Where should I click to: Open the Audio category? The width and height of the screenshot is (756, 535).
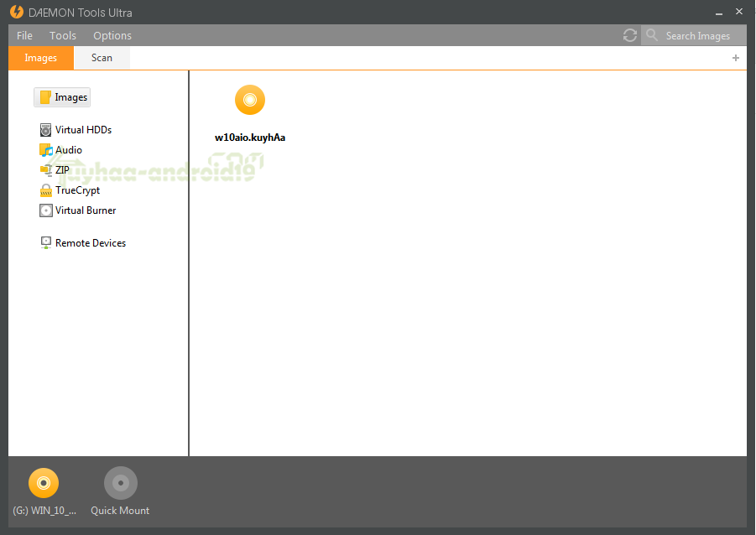click(x=69, y=150)
